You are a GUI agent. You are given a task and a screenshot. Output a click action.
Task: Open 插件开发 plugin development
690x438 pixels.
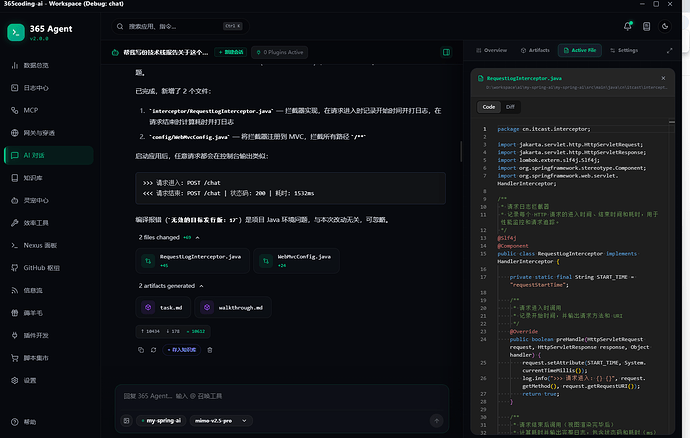[48, 335]
